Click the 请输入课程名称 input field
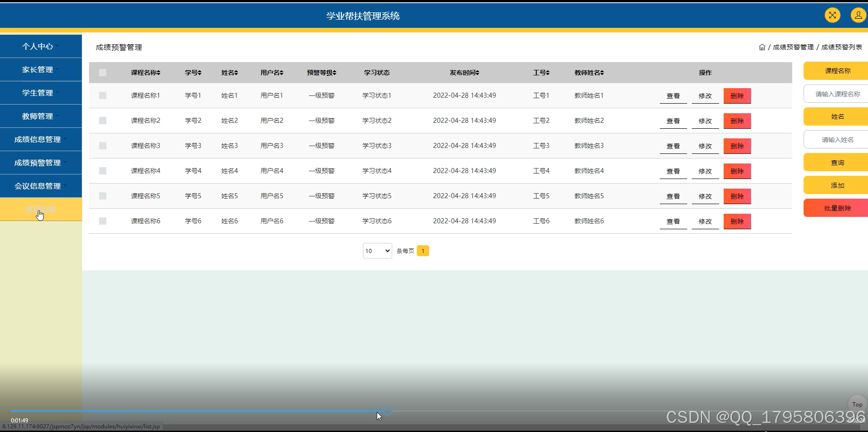Screen dimensions: 868x432 click(x=837, y=94)
